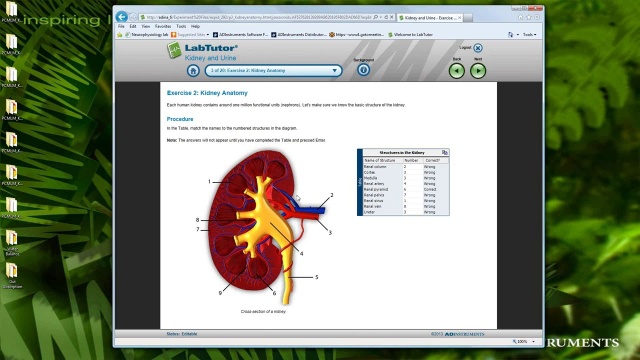Click the 'Name of Structure' column header

[379, 160]
